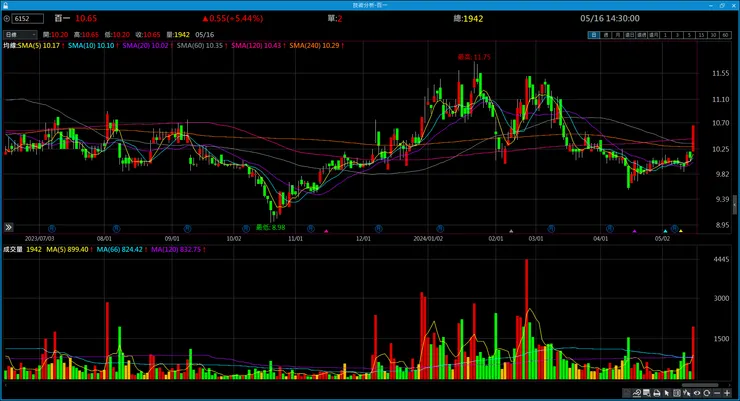Click the monthly marker icon near 12/01

click(x=378, y=229)
